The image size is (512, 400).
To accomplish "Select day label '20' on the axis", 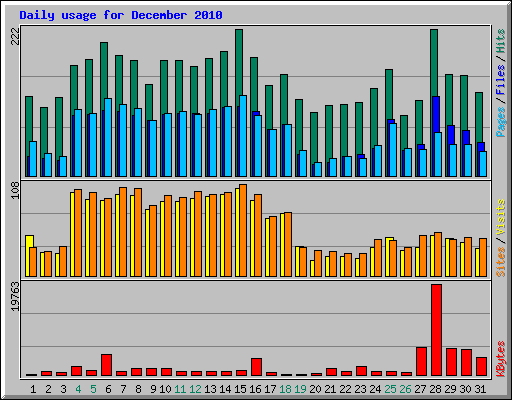I will [x=315, y=389].
